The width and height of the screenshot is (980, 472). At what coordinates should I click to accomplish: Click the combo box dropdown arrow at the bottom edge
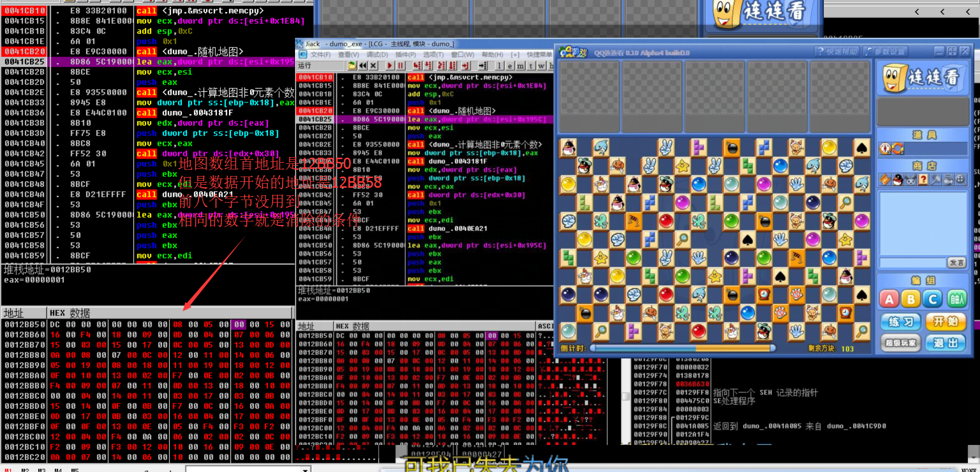tap(305, 469)
